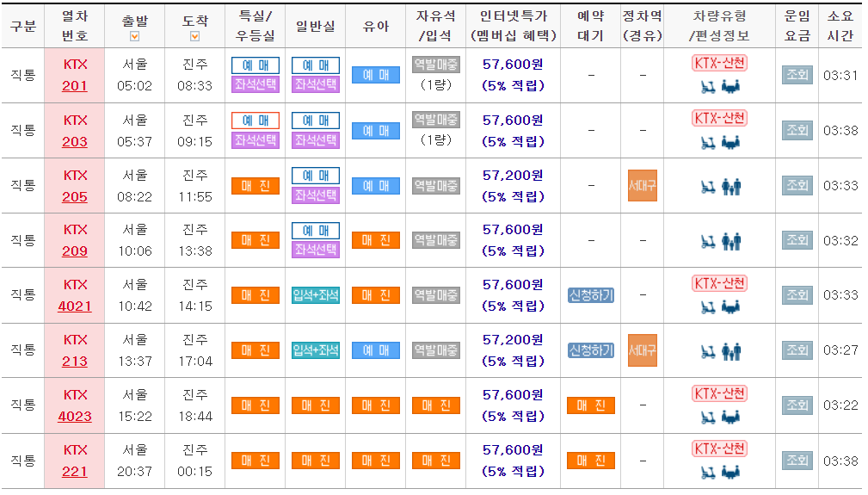The height and width of the screenshot is (495, 868).
Task: Click table seating icon in KTX 221 row
Action: tap(730, 472)
